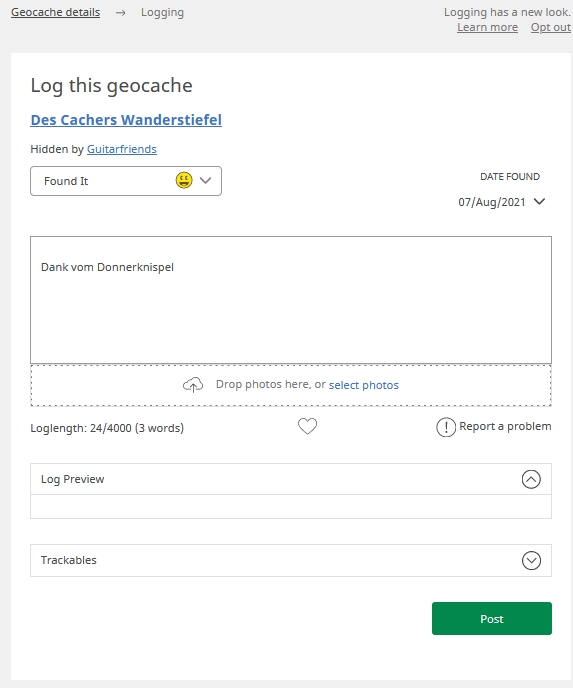Expand the Trackables section
The image size is (573, 688).
[x=531, y=560]
